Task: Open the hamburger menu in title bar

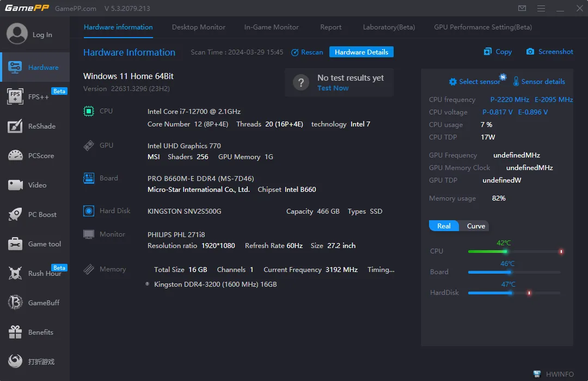Action: tap(541, 8)
